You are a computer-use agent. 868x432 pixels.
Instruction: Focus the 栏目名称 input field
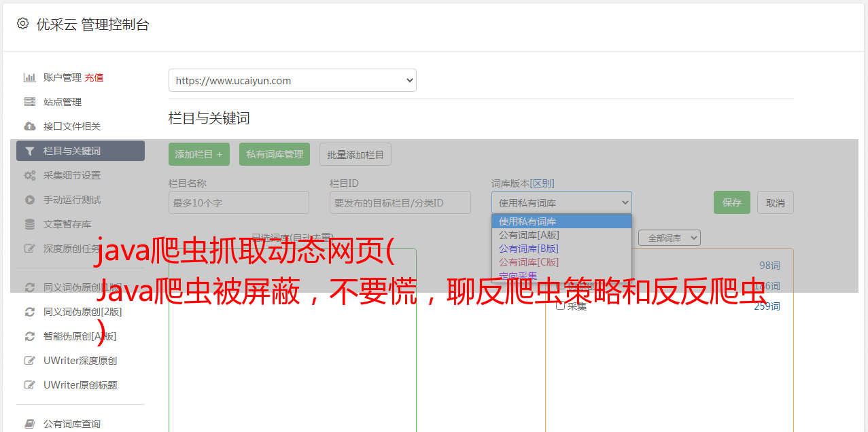coord(239,202)
